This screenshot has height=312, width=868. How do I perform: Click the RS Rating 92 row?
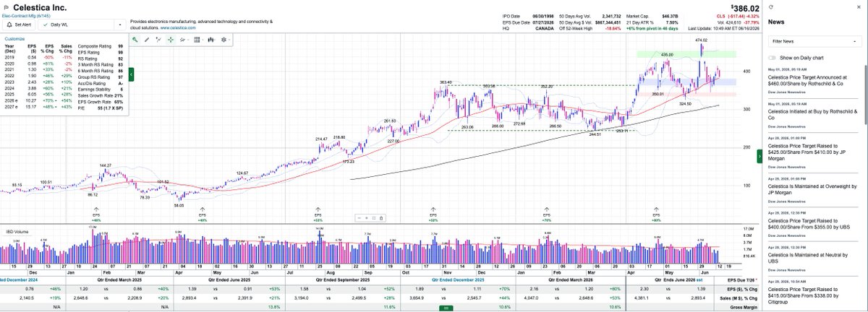pos(101,58)
